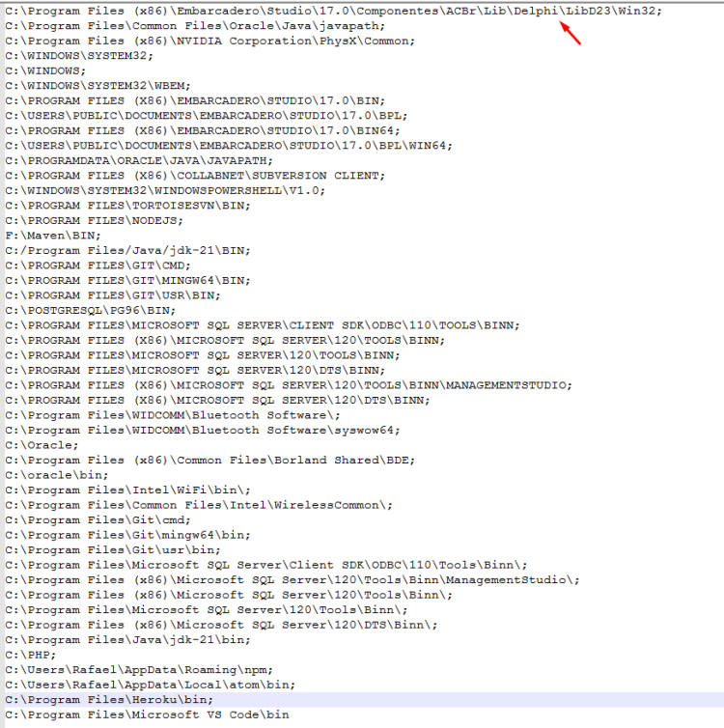Click the ACBr LibD23\Win32 path line
The height and width of the screenshot is (728, 724).
coord(333,11)
